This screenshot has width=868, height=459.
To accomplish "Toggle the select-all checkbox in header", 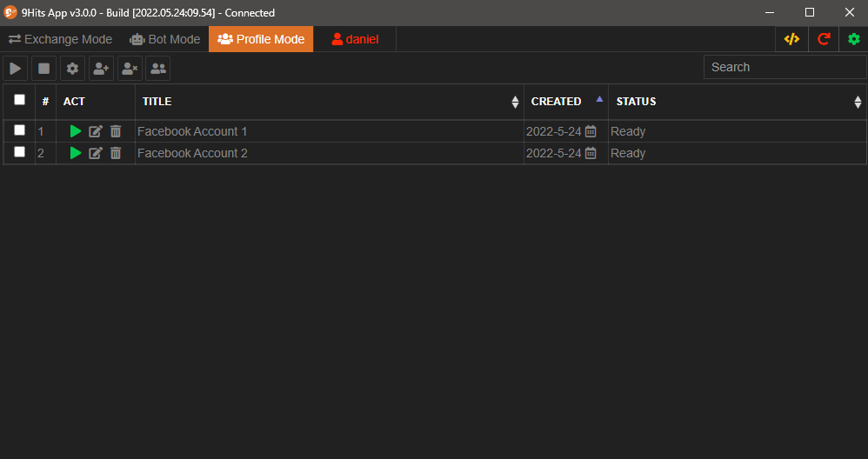I will tap(19, 100).
